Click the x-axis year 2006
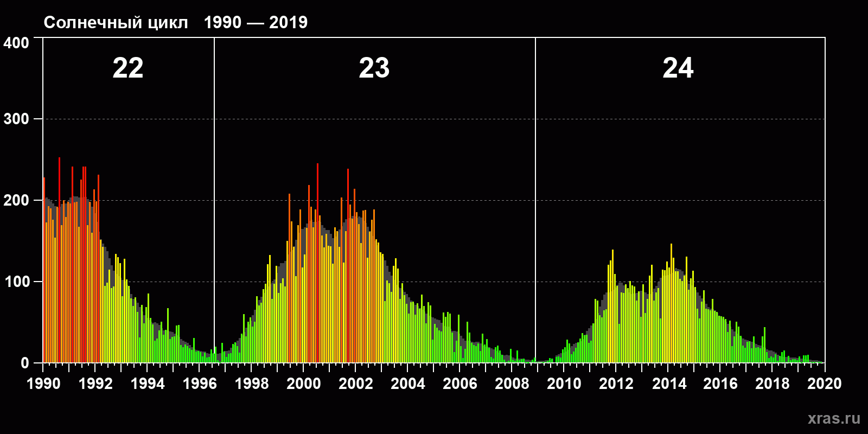The width and height of the screenshot is (868, 434). [460, 384]
